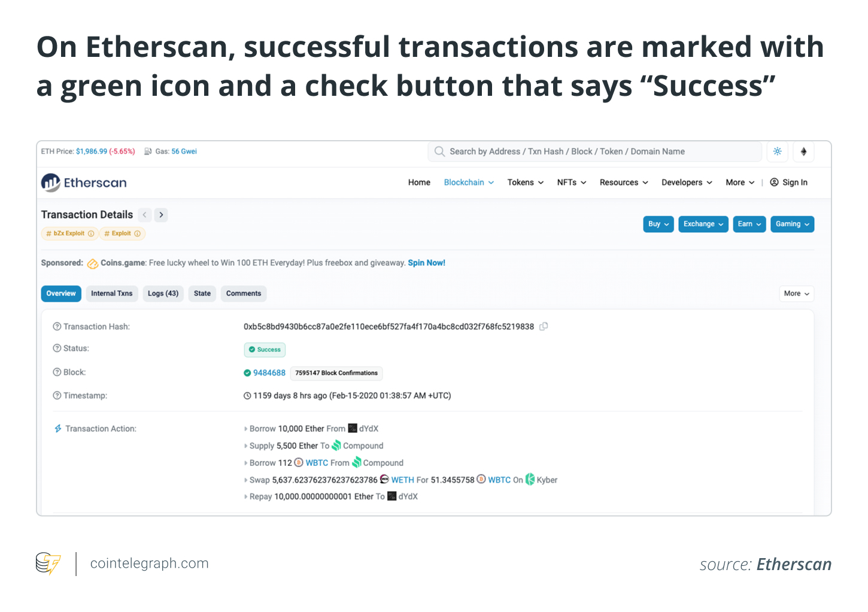
Task: Click Status help question icon
Action: pyautogui.click(x=57, y=349)
